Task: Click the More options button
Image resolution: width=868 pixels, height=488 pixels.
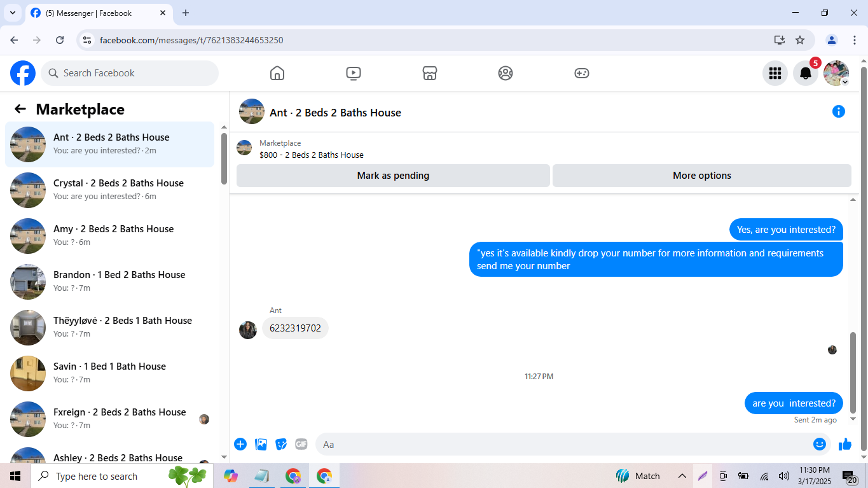Action: 702,176
